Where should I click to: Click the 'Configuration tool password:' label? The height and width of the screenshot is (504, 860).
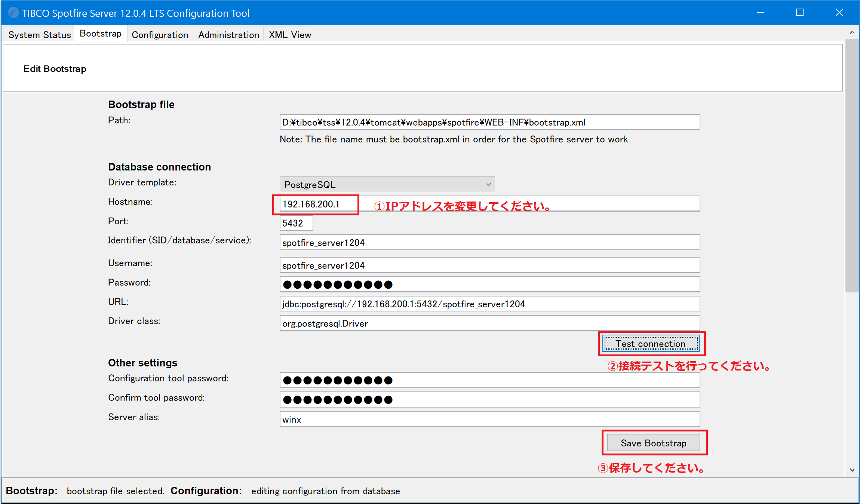(x=168, y=378)
